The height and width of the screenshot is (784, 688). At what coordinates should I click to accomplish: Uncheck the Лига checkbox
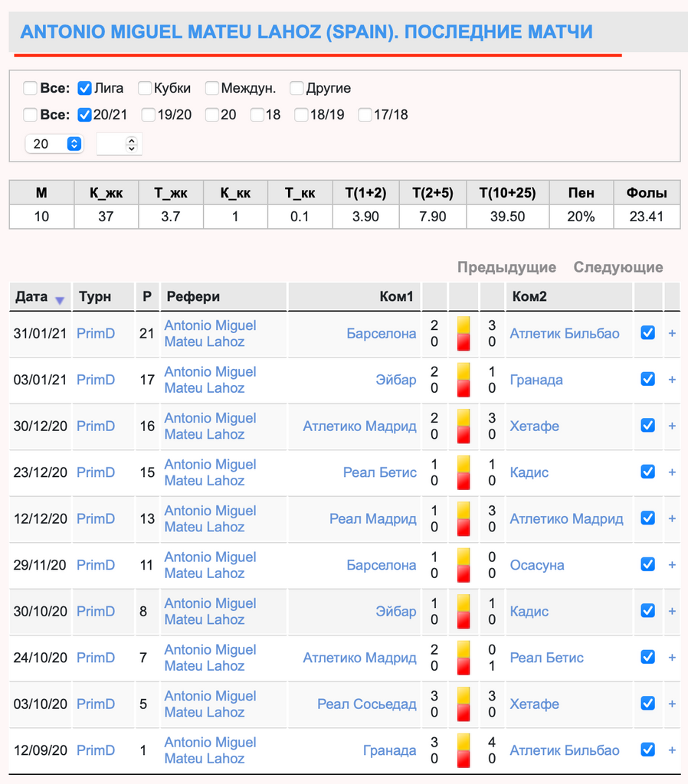pos(84,89)
